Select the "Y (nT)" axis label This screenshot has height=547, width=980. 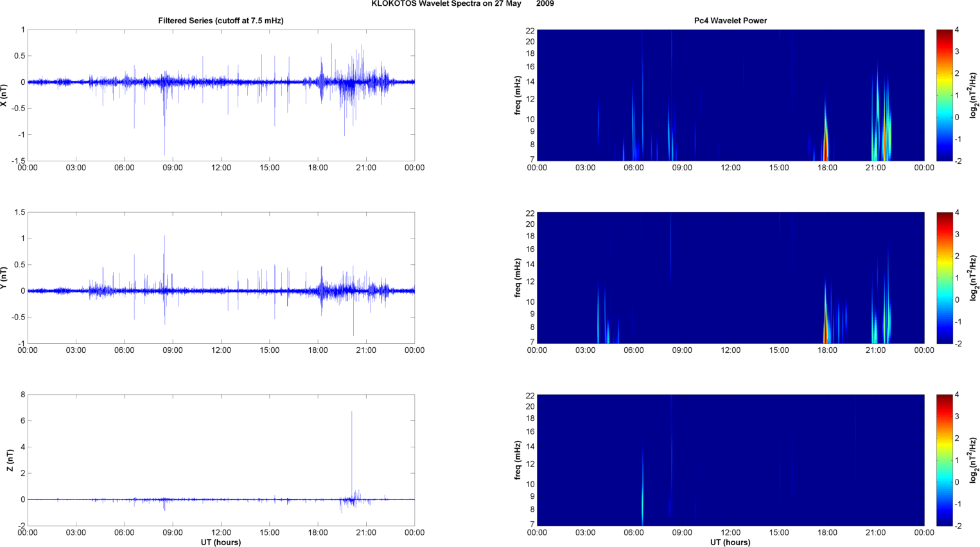coord(4,278)
